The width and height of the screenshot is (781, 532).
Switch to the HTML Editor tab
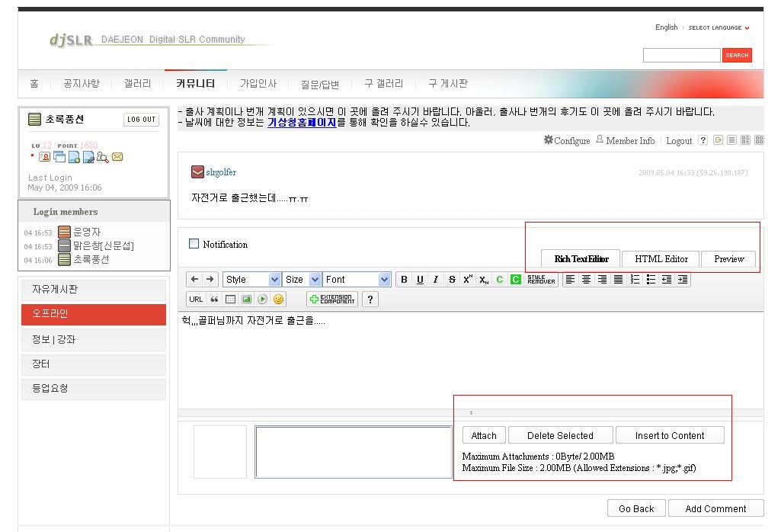coord(661,259)
